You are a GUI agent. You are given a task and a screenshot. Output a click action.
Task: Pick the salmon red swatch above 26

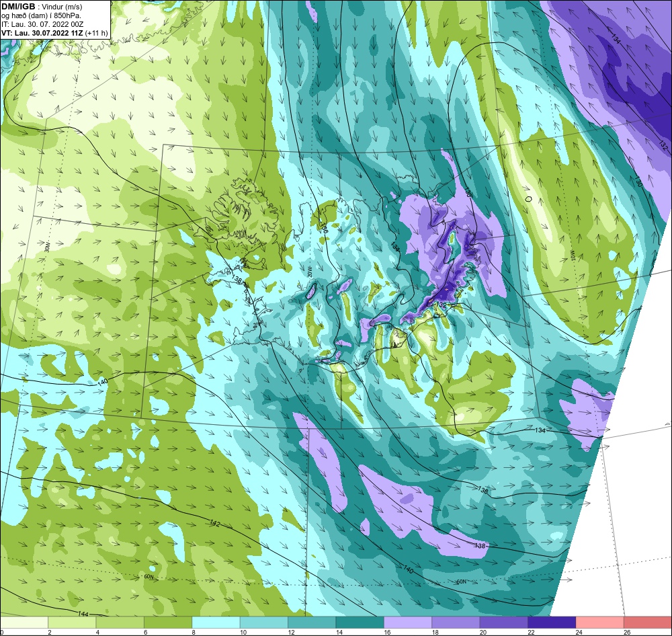(x=648, y=622)
